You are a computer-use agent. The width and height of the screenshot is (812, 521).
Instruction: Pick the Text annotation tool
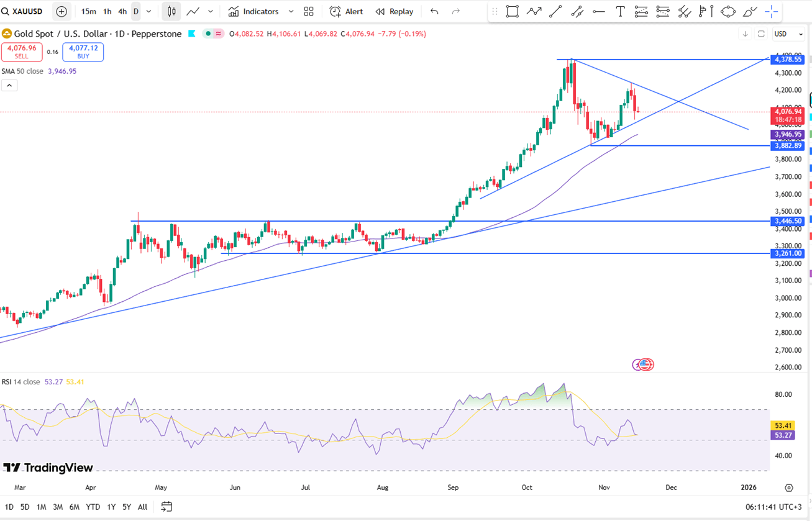point(620,12)
